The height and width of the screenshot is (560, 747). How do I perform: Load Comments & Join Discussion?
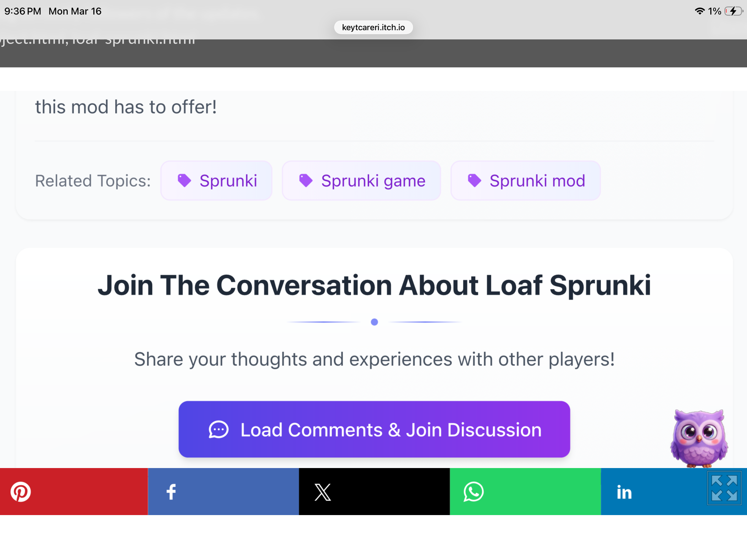374,429
